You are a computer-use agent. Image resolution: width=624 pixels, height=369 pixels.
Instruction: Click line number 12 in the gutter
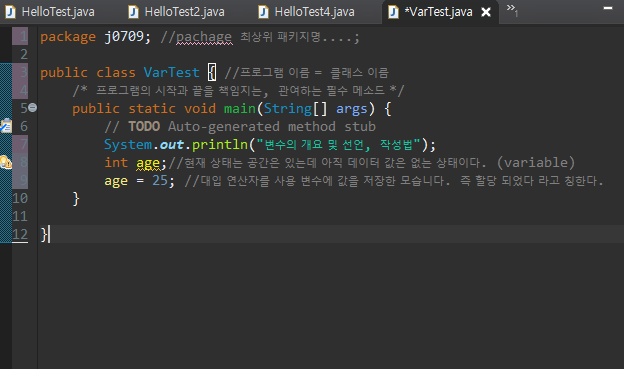pyautogui.click(x=20, y=234)
